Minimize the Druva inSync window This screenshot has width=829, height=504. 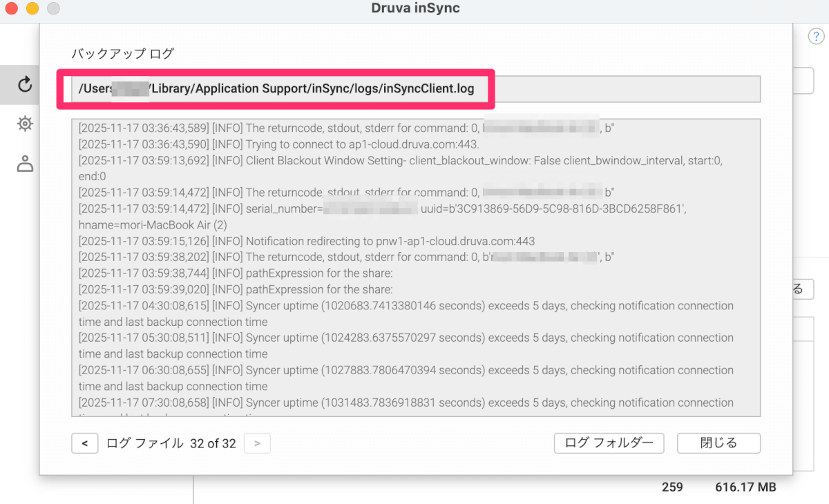32,9
